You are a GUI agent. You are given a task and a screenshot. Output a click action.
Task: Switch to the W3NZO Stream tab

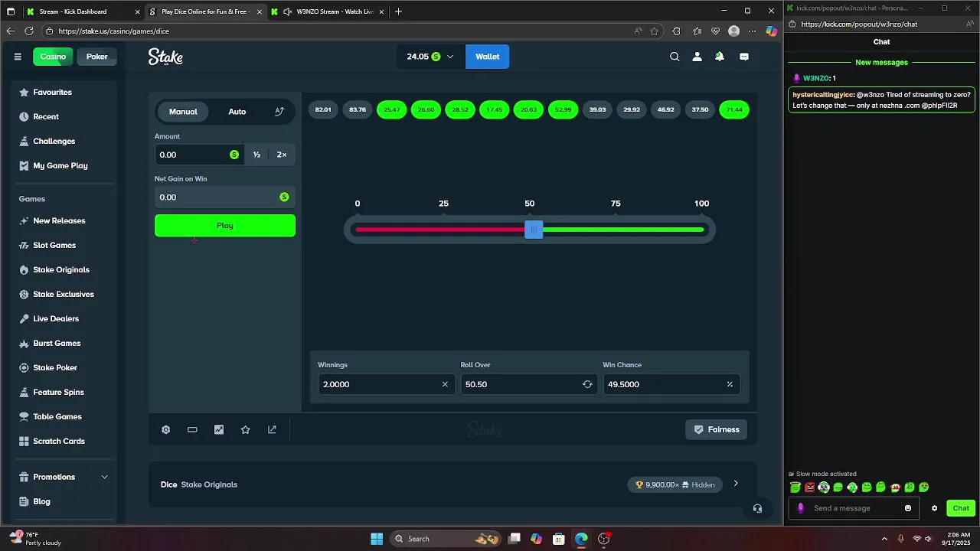click(x=328, y=11)
